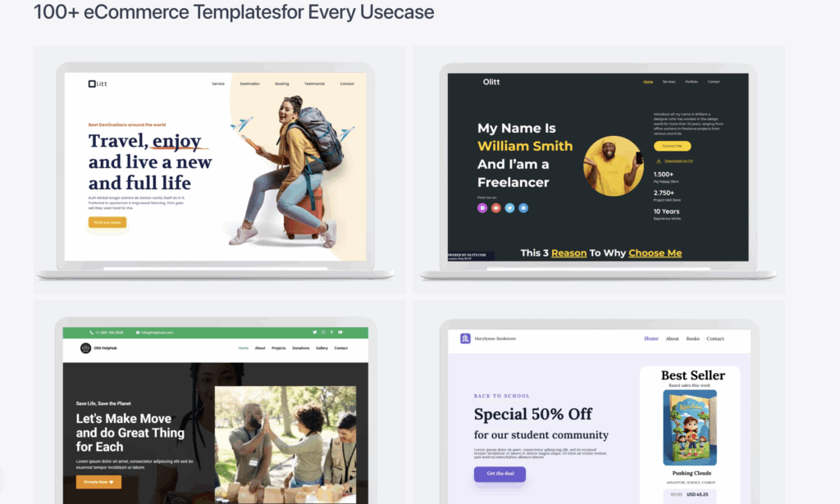The width and height of the screenshot is (840, 504).
Task: Open the Marylynne Bookstore template thumbnail
Action: (x=598, y=402)
